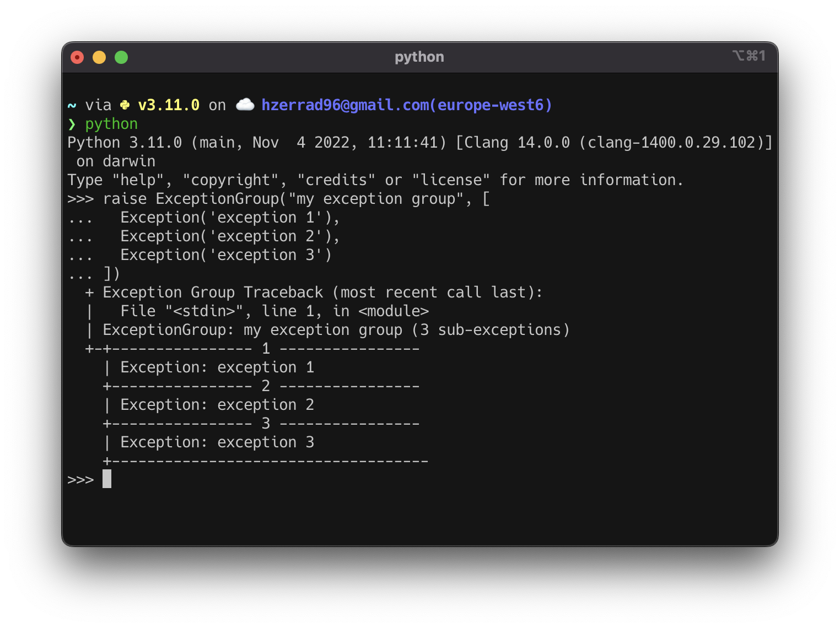Click the separator line numbered 1
Viewport: 840px width, 628px height.
252,349
